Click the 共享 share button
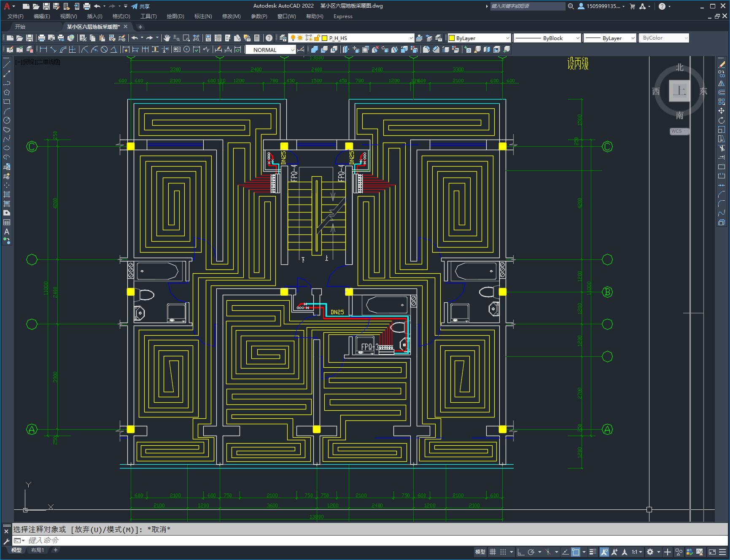The height and width of the screenshot is (560, 730). (140, 6)
